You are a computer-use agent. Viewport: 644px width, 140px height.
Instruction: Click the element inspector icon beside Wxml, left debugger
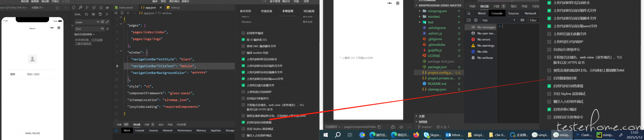click(116, 131)
